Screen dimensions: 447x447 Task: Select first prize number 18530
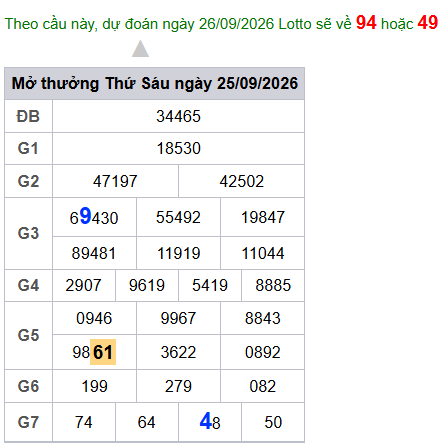[178, 148]
